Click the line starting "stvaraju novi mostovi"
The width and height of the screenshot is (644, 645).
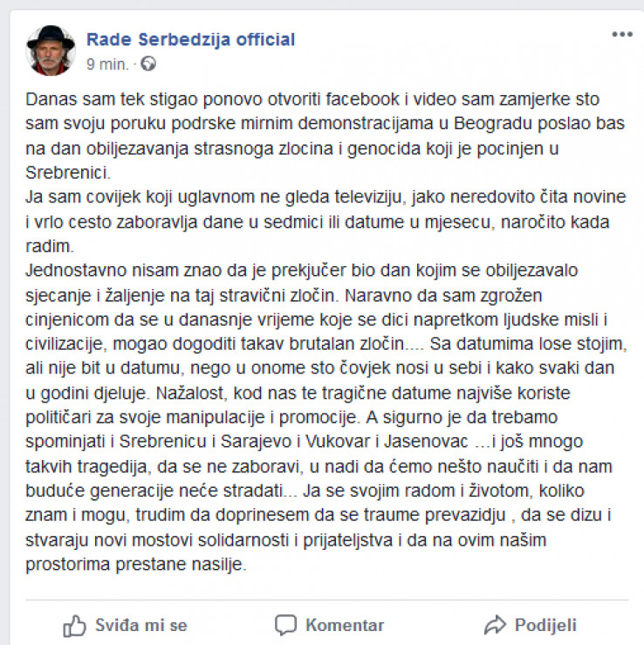286,540
